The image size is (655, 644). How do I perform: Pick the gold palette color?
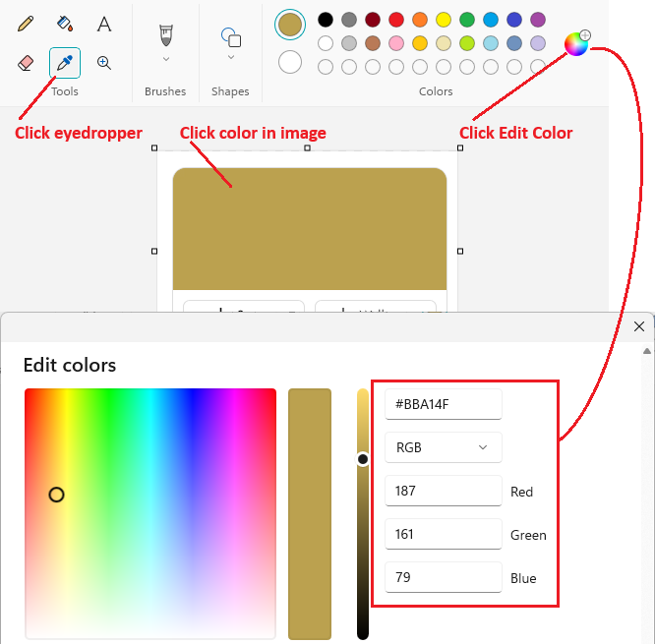click(420, 43)
